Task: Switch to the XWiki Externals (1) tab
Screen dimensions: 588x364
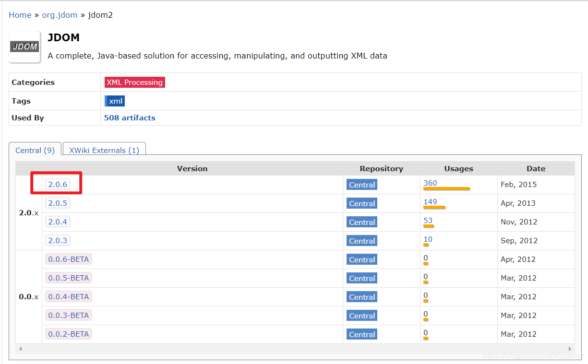Action: click(x=104, y=150)
